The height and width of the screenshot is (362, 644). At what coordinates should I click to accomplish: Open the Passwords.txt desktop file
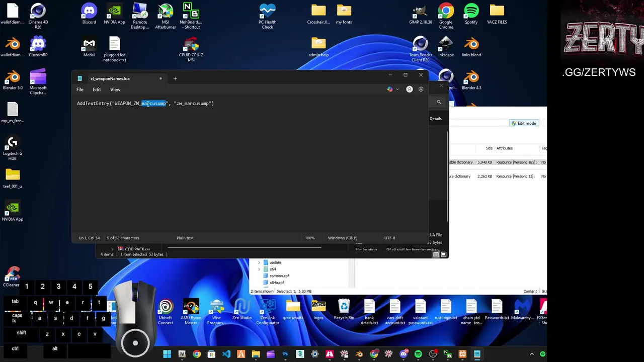(x=497, y=310)
